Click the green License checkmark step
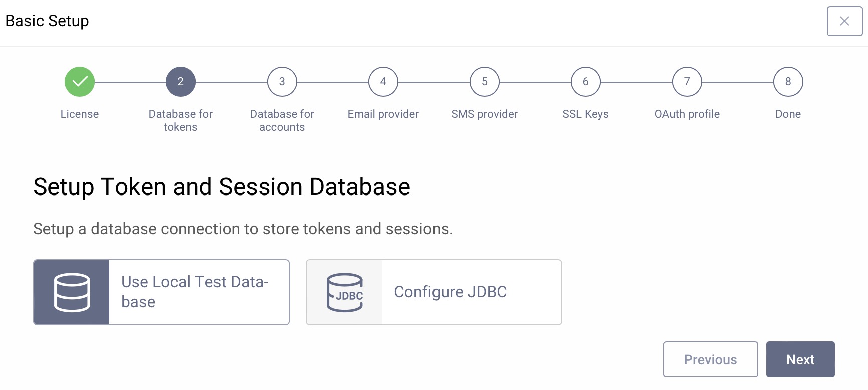 tap(80, 82)
